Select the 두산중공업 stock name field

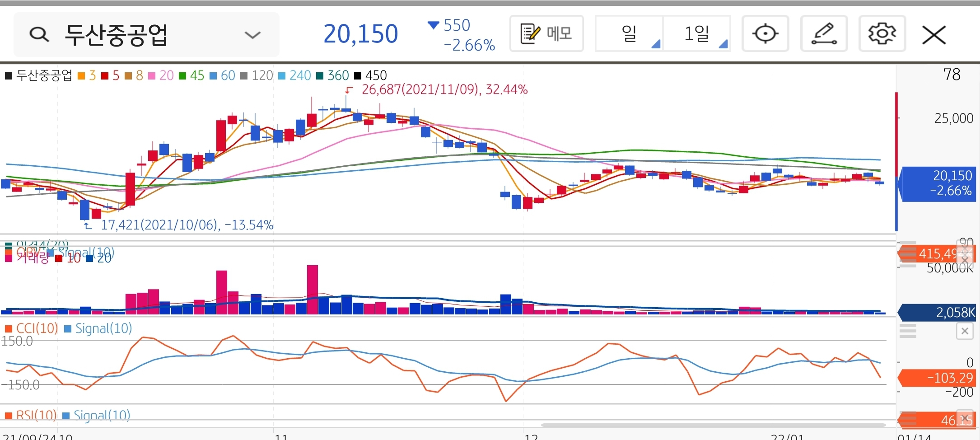tap(146, 35)
